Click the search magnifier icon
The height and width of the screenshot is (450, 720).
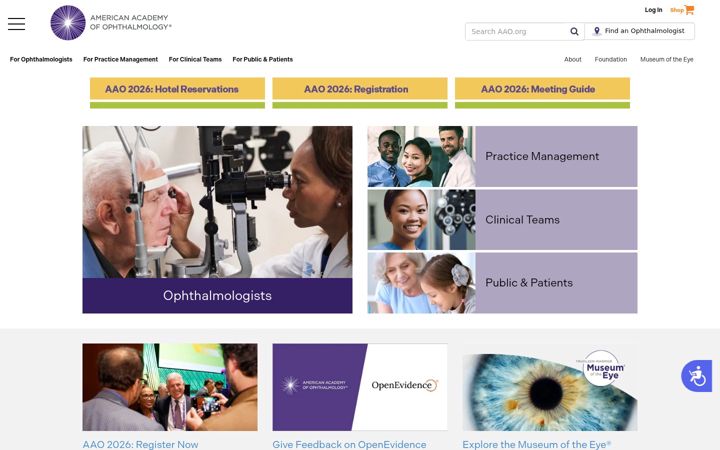coord(574,32)
